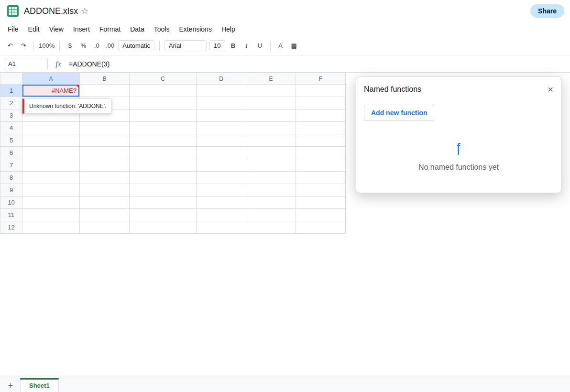Open the zoom 100% dropdown
The image size is (570, 392).
click(x=46, y=46)
